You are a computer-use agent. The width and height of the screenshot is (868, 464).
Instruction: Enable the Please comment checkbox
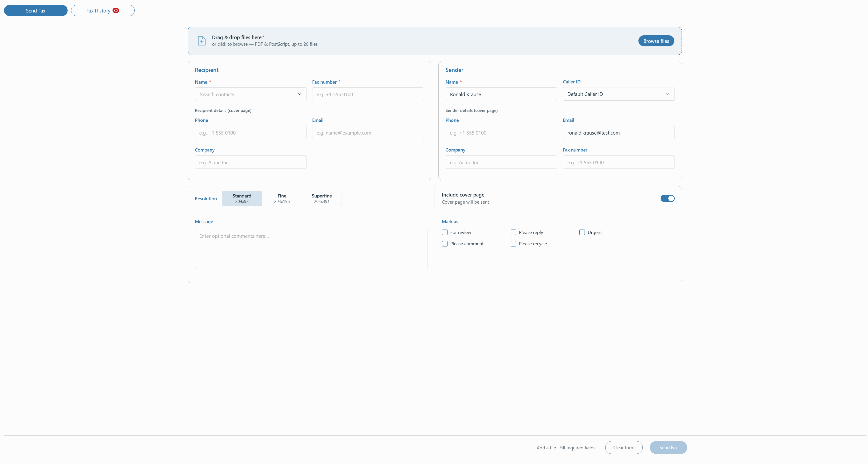[444, 243]
